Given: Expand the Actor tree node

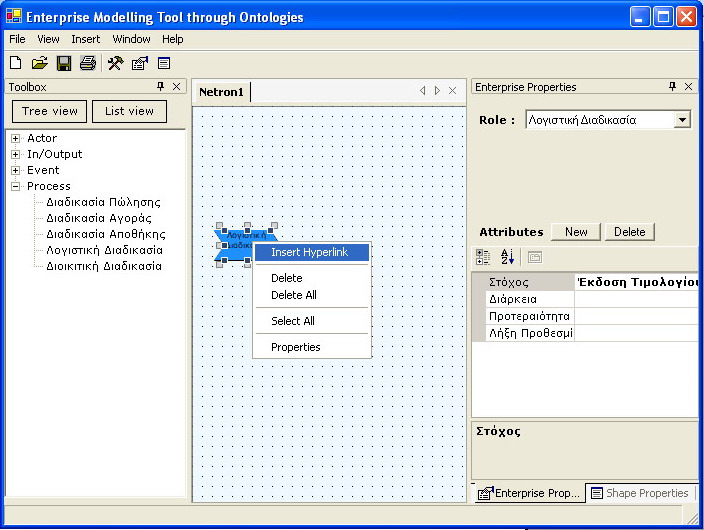Looking at the screenshot, I should click(x=15, y=138).
